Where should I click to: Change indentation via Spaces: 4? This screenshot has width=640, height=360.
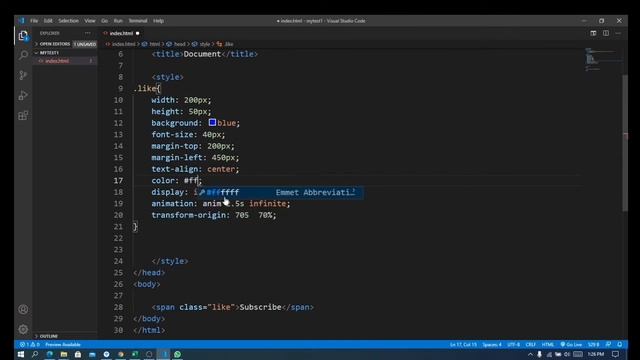pos(492,344)
